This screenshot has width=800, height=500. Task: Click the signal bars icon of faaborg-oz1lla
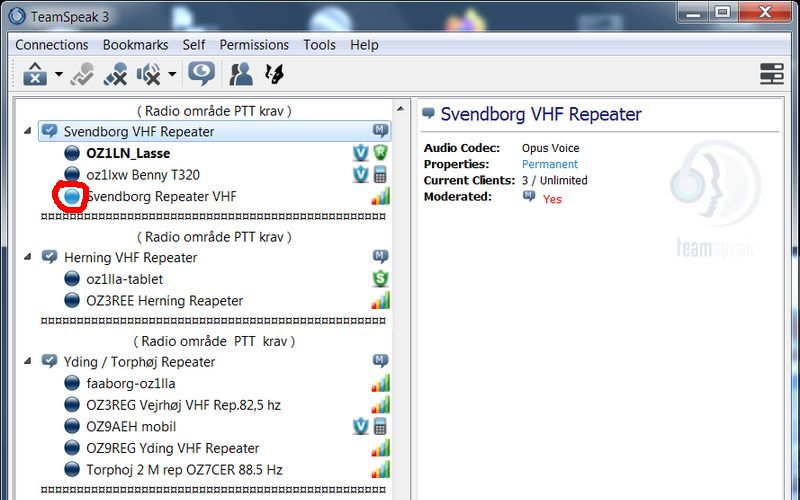[380, 383]
